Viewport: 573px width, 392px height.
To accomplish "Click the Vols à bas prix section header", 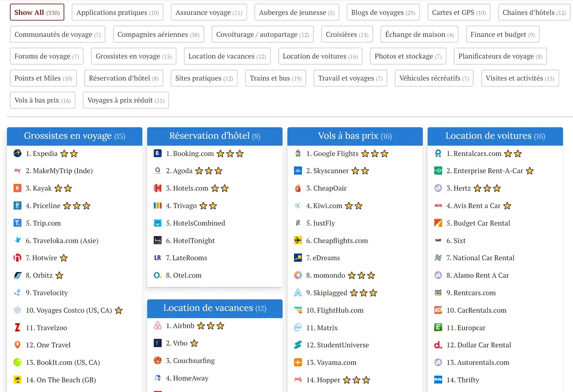I will [355, 136].
